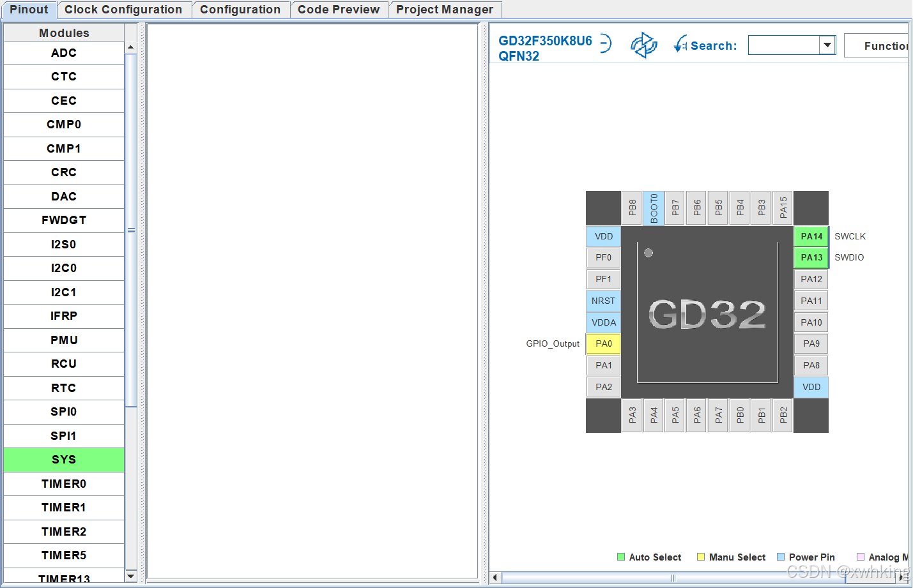
Task: Toggle the BOOT0 pin on the chip
Action: point(653,207)
